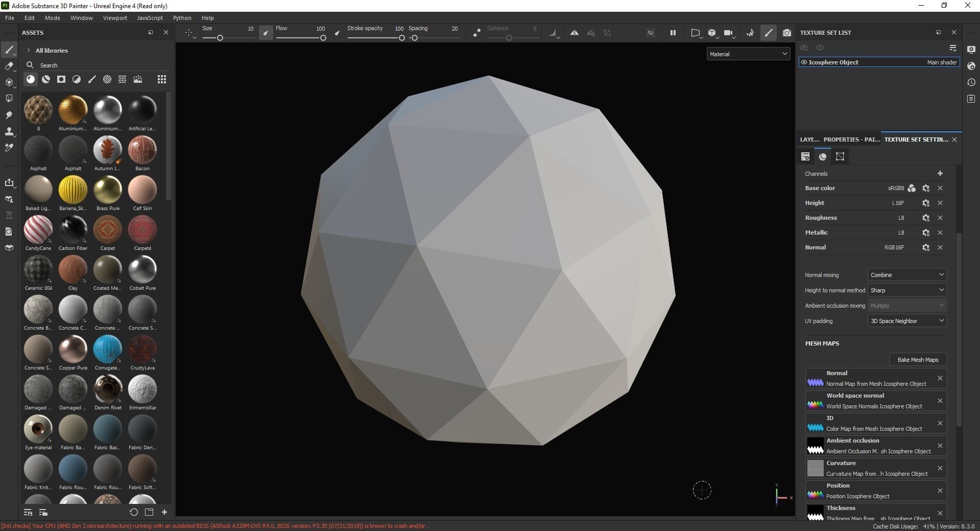Open Main shader selector
The image size is (980, 531).
click(942, 62)
